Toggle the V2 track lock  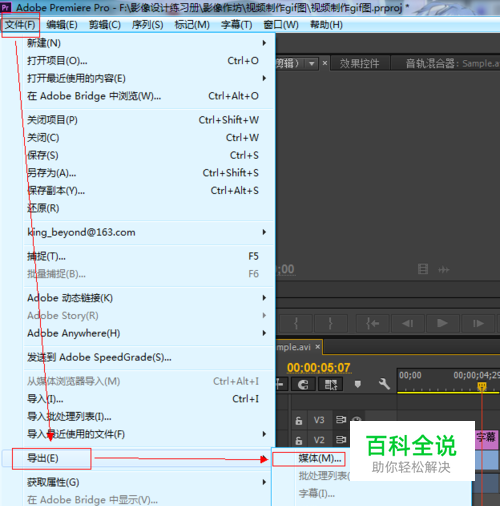[299, 441]
